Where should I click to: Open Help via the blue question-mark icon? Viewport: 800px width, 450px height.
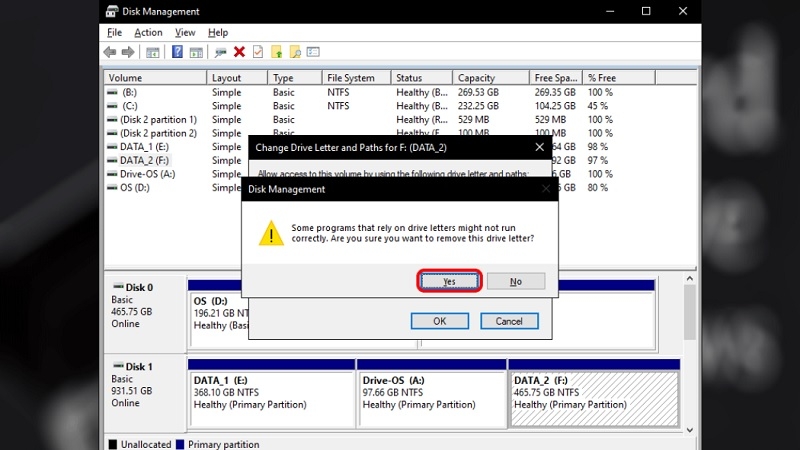[x=177, y=52]
